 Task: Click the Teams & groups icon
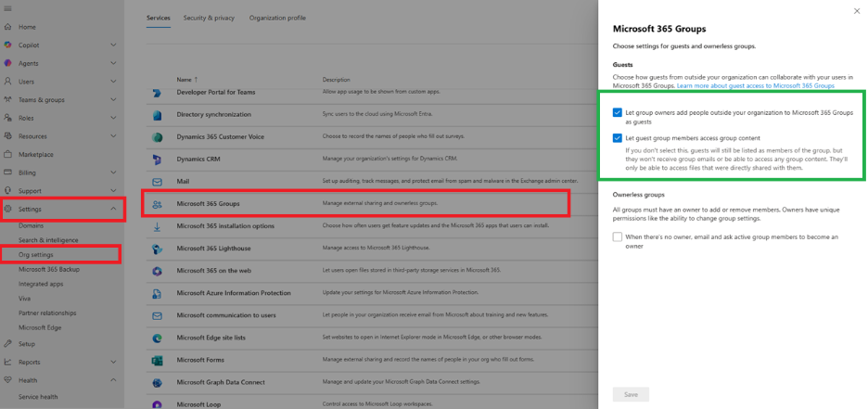pyautogui.click(x=7, y=100)
